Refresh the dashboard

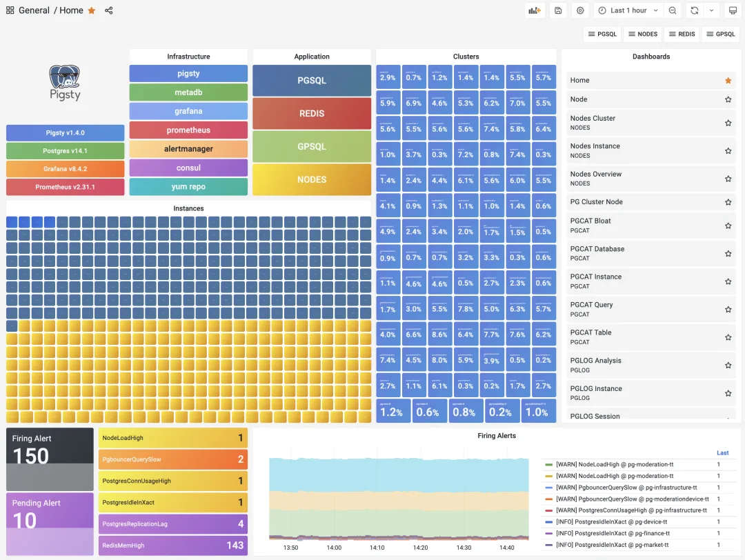coord(695,10)
